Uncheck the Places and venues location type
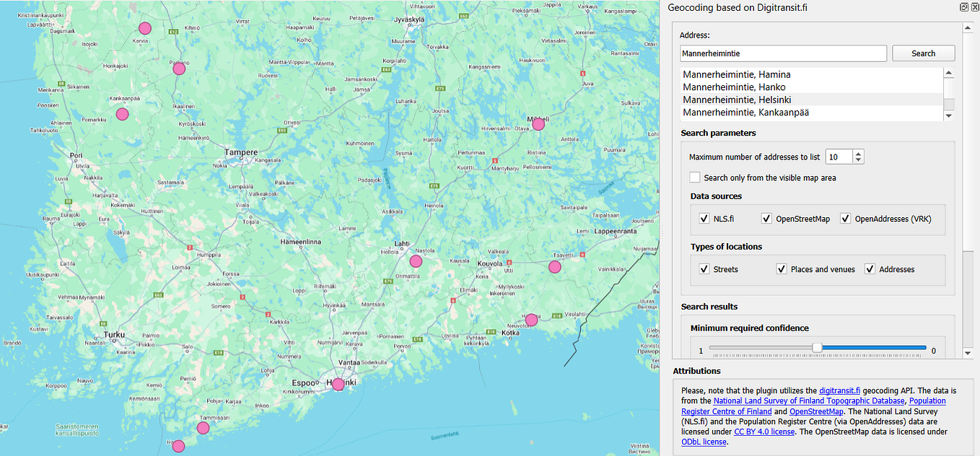Image resolution: width=980 pixels, height=456 pixels. [781, 268]
